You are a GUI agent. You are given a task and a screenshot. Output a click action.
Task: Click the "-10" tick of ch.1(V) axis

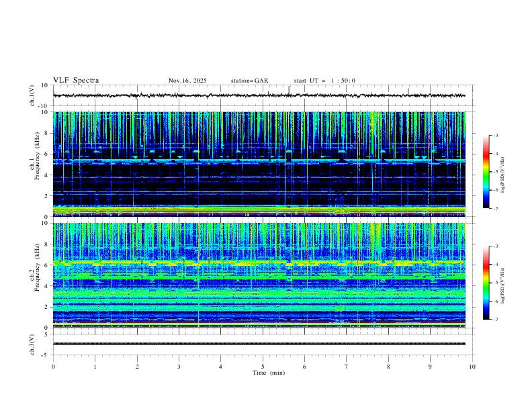pos(44,106)
